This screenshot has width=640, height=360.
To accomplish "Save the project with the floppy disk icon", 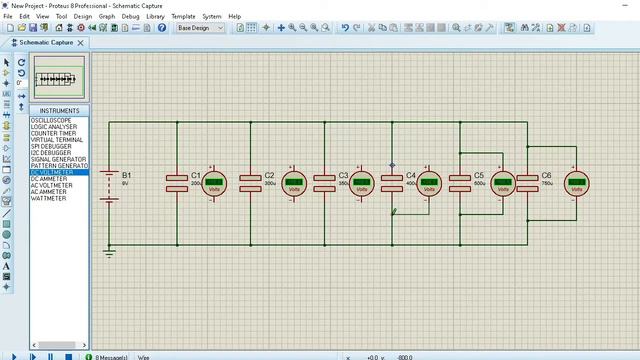I will [x=33, y=28].
